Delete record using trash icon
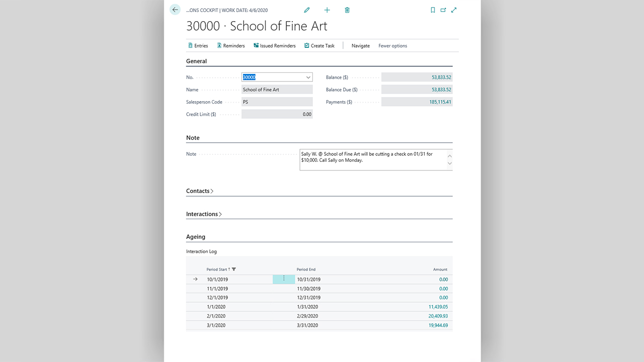 pos(347,10)
